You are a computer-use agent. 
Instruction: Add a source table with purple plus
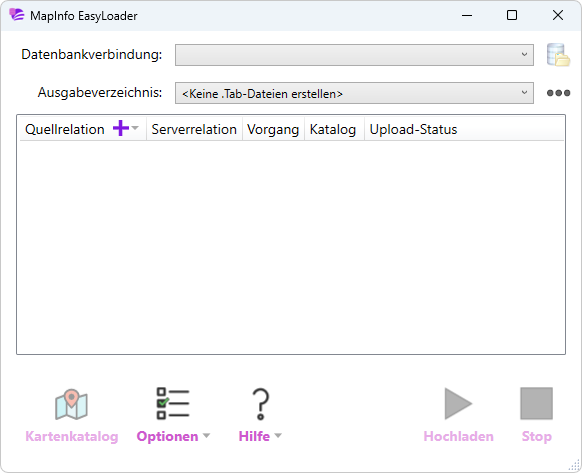[121, 128]
